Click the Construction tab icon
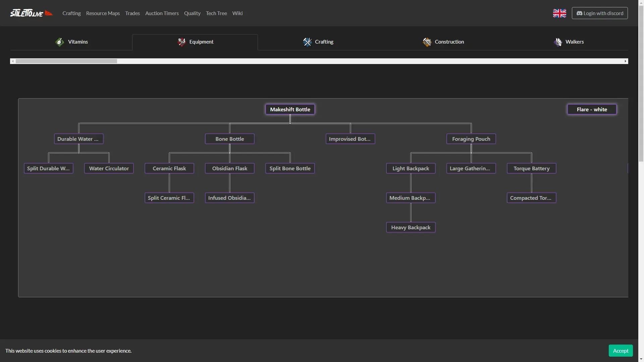The height and width of the screenshot is (362, 644). tap(427, 42)
